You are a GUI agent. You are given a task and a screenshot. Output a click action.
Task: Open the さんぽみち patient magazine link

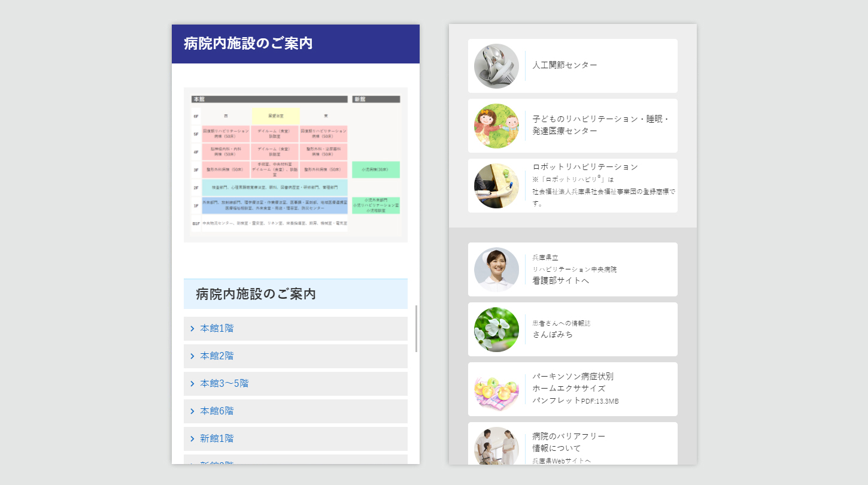[x=573, y=329]
